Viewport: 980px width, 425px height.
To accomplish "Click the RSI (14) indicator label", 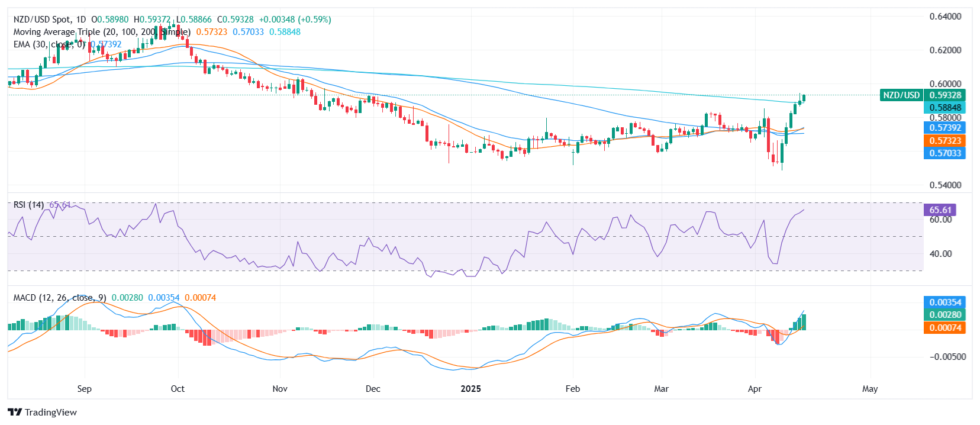I will 28,205.
